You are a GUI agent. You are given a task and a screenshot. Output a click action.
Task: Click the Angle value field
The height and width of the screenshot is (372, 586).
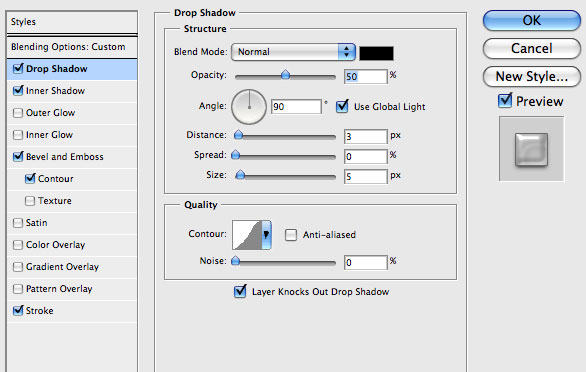click(296, 107)
